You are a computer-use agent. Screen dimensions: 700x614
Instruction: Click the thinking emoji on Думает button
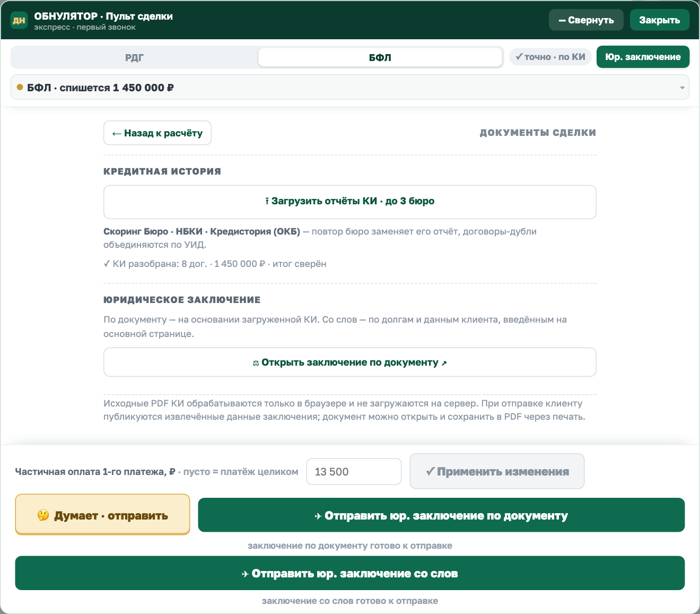(x=43, y=515)
